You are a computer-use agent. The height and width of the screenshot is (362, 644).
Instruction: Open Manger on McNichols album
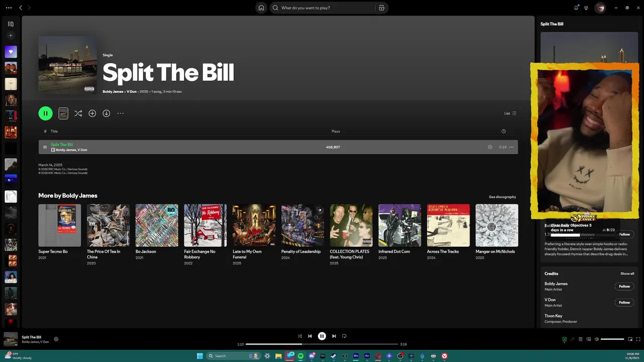coord(497,225)
